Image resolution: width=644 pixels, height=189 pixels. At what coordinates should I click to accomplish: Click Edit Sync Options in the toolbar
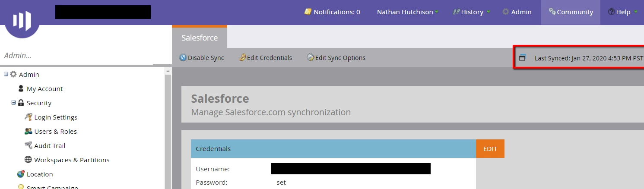click(336, 58)
